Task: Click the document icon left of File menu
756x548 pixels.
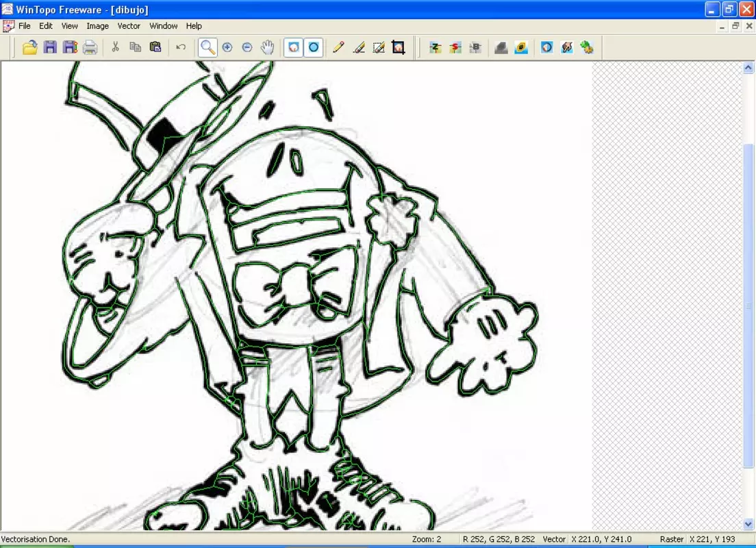Action: click(x=8, y=26)
